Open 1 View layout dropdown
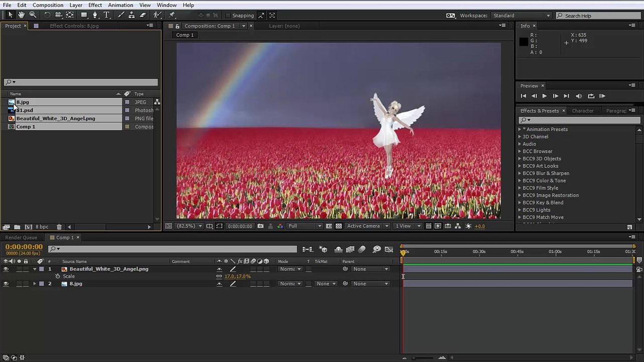Image resolution: width=644 pixels, height=362 pixels. 408,226
